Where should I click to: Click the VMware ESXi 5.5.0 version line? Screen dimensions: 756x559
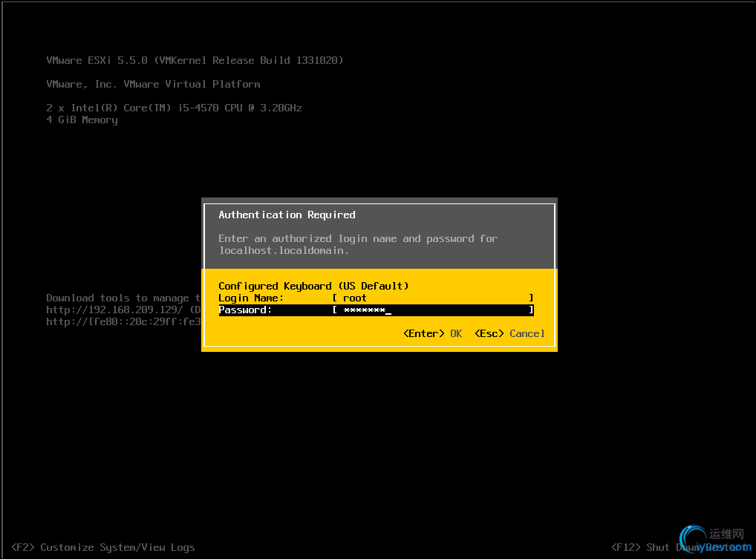pos(195,60)
